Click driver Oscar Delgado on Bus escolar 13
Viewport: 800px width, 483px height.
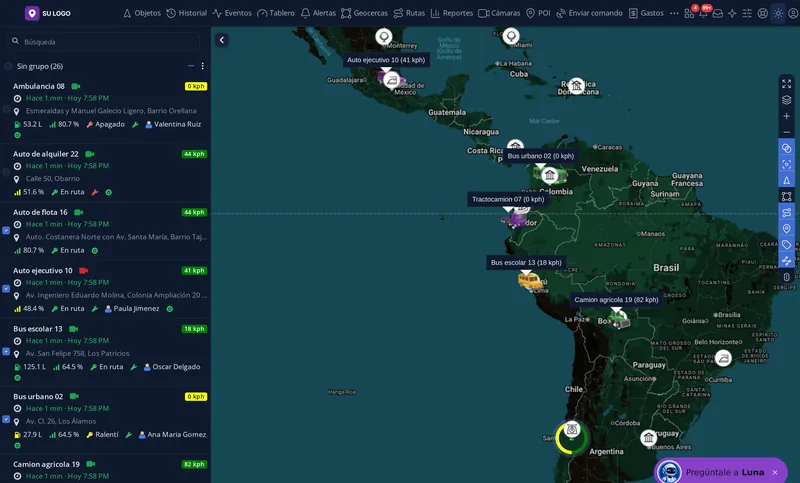(172, 367)
